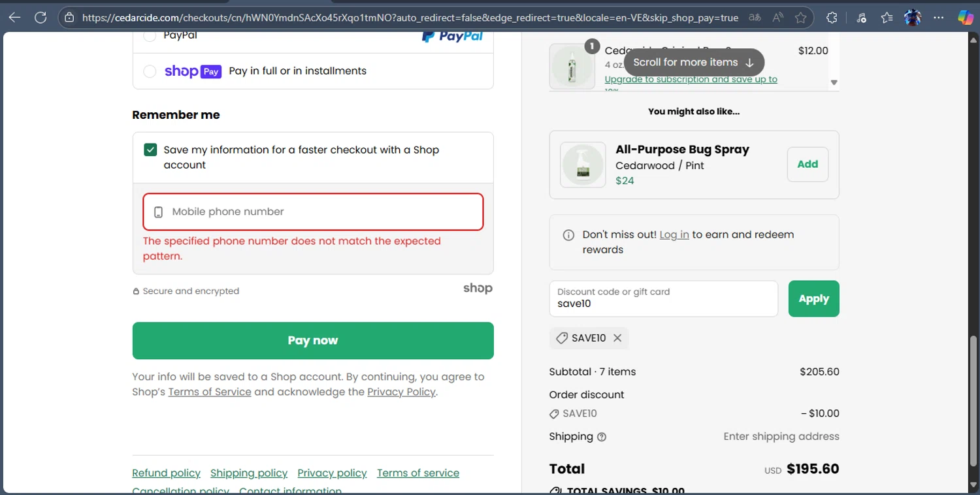Open the browser profile avatar

pyautogui.click(x=913, y=18)
